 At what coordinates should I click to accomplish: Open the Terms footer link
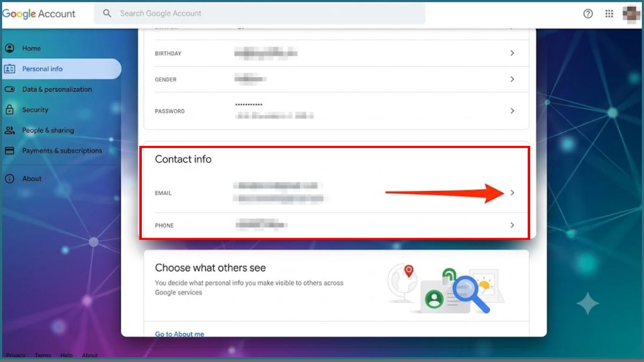click(x=43, y=356)
